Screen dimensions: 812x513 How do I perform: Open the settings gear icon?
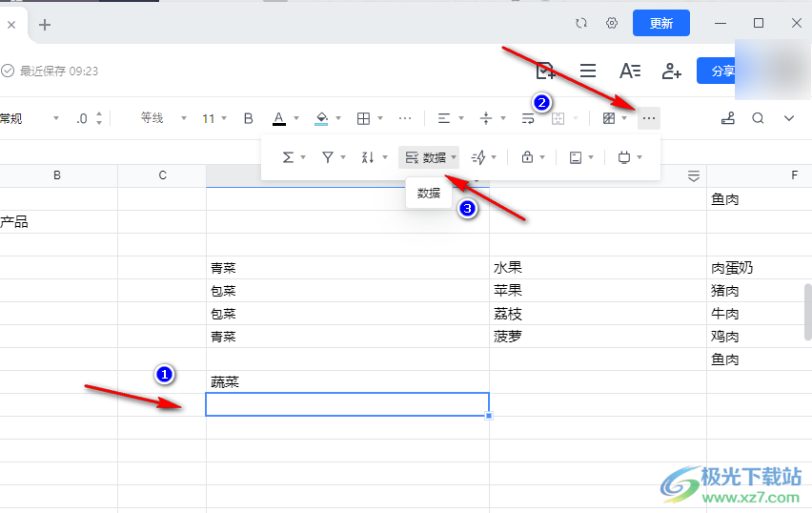click(612, 23)
